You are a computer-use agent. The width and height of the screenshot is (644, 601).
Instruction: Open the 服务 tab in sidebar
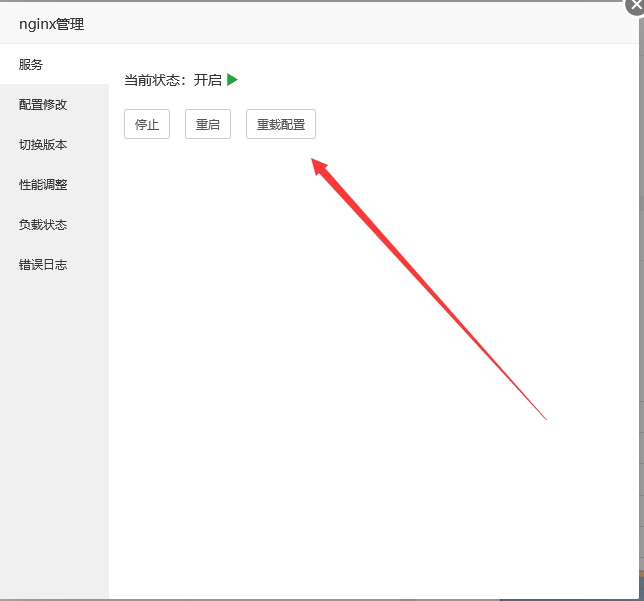tap(31, 64)
